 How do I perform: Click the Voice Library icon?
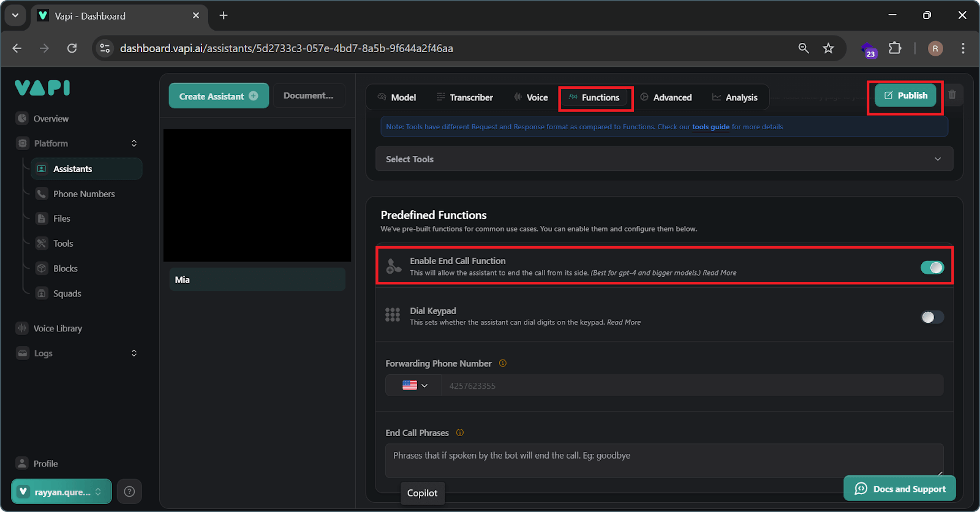23,328
